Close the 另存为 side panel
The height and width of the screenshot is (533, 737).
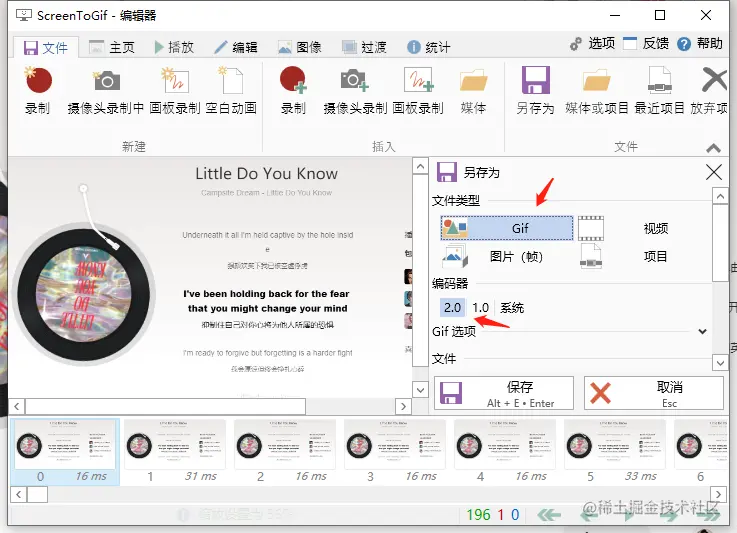tap(713, 172)
